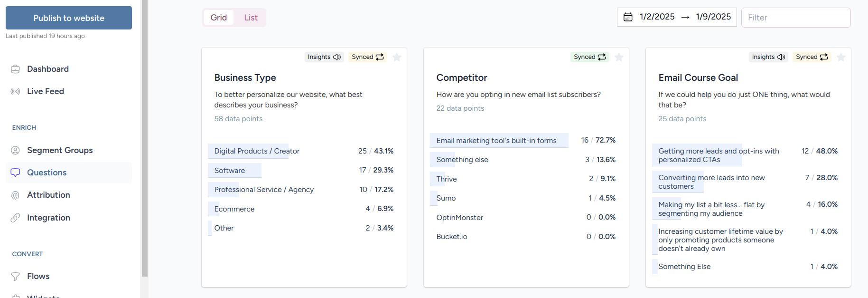Viewport: 868px width, 298px height.
Task: Focus the Filter input field
Action: tap(795, 18)
